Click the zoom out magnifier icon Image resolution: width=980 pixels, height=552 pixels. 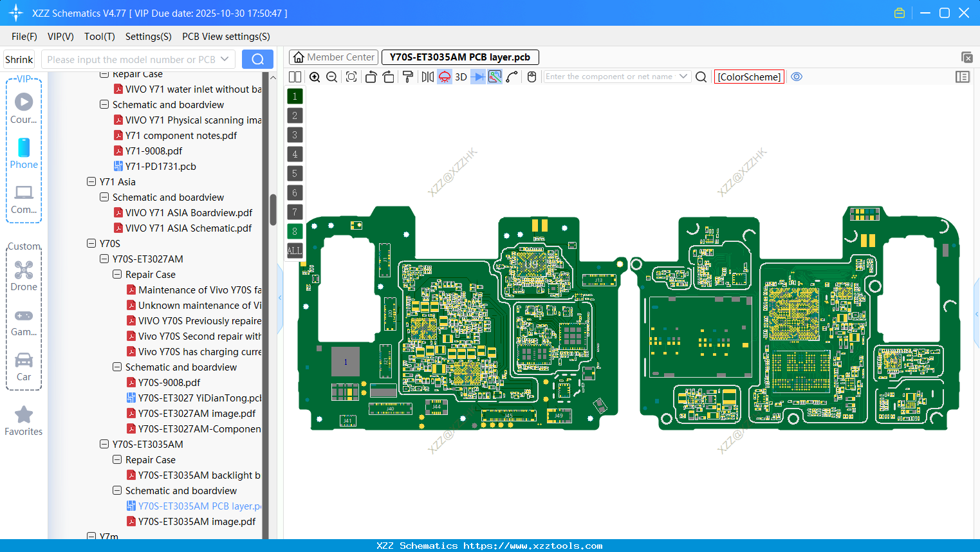[x=331, y=77]
